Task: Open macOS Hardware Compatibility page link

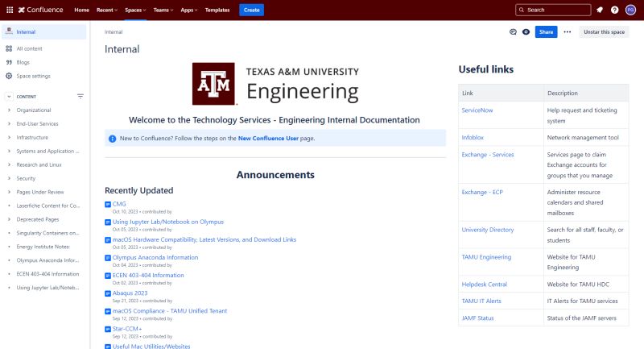Action: click(x=204, y=239)
